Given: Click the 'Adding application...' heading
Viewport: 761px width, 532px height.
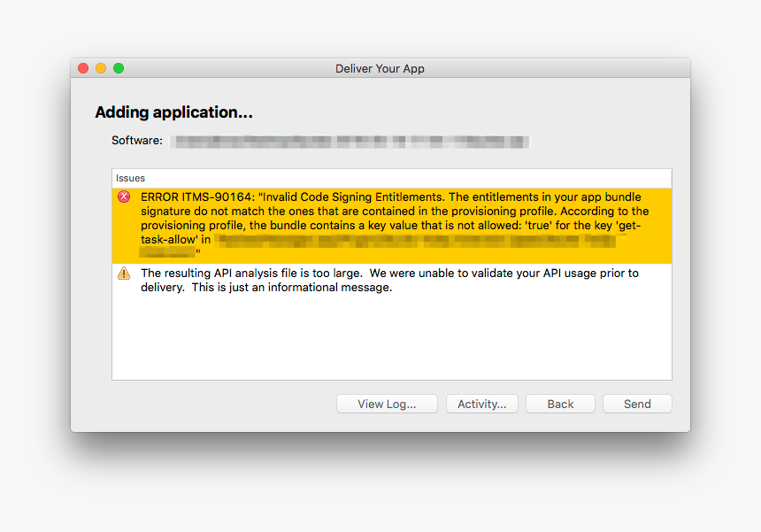Looking at the screenshot, I should 173,112.
